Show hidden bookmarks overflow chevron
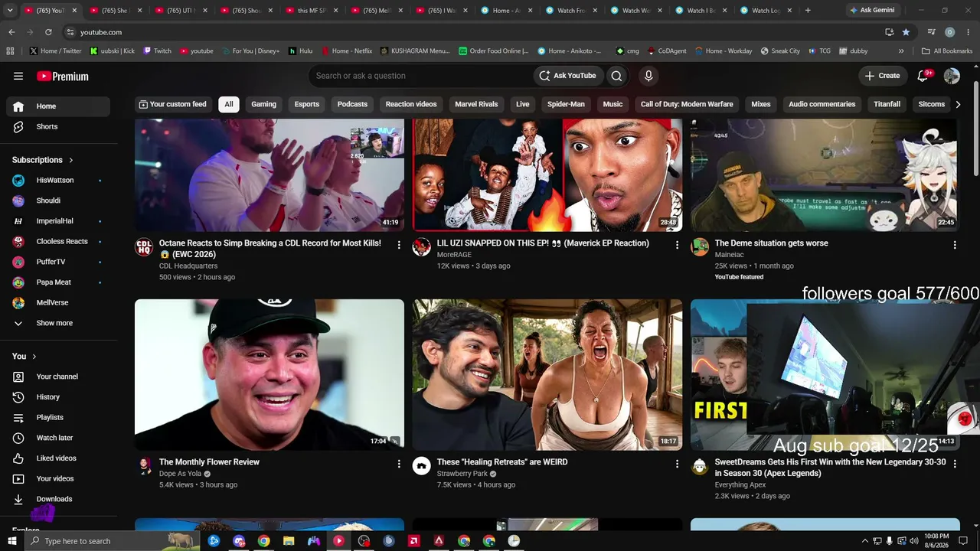Viewport: 980px width, 551px height. click(901, 51)
